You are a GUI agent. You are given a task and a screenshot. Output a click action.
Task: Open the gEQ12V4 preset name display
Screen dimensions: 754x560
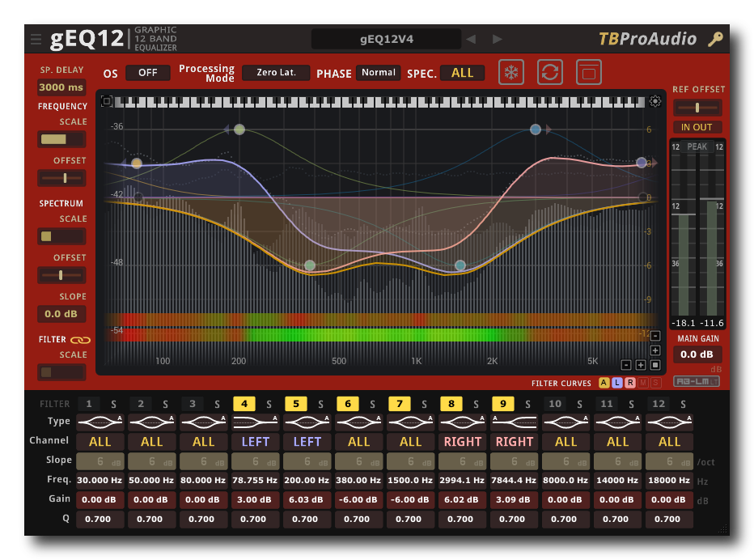click(386, 39)
